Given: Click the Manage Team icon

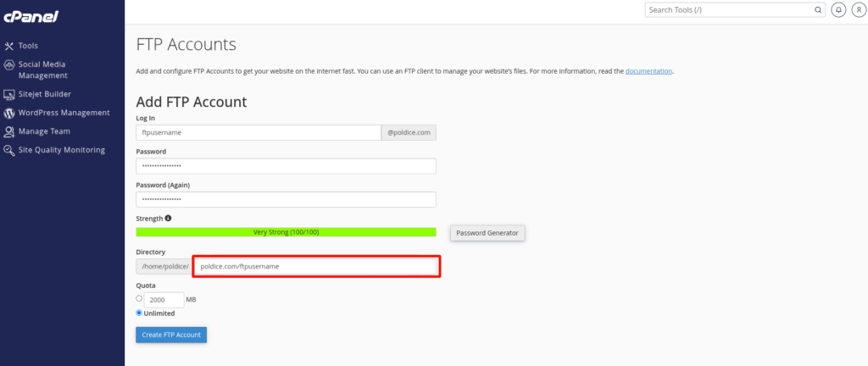Looking at the screenshot, I should (9, 131).
